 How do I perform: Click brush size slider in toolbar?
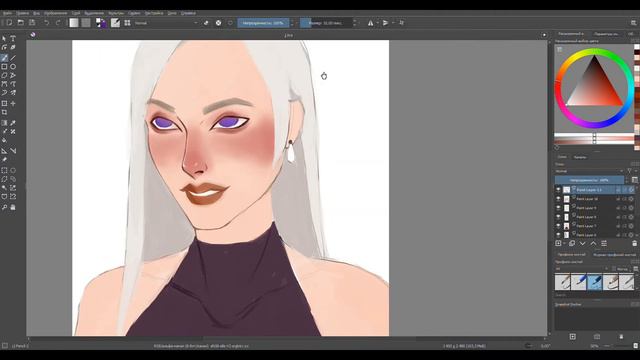[x=326, y=23]
